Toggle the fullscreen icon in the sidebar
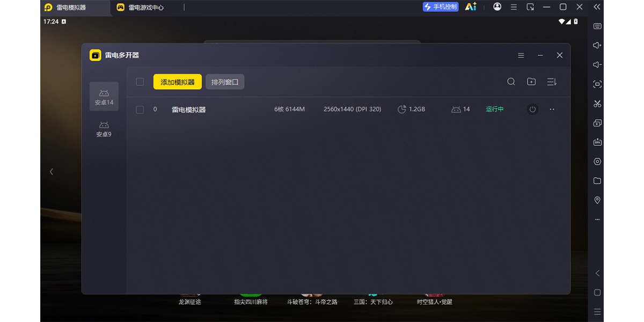 click(x=597, y=84)
